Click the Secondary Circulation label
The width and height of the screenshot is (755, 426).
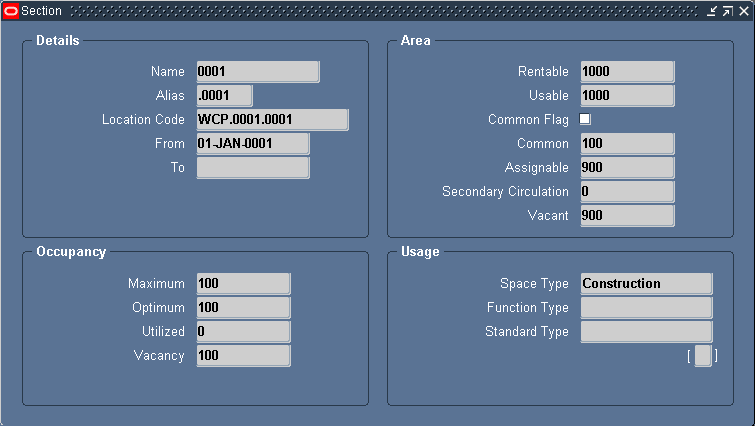pos(505,192)
